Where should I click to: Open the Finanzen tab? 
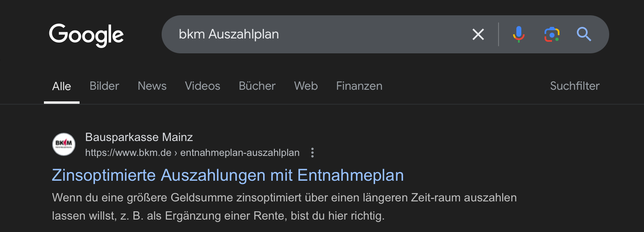pyautogui.click(x=359, y=86)
